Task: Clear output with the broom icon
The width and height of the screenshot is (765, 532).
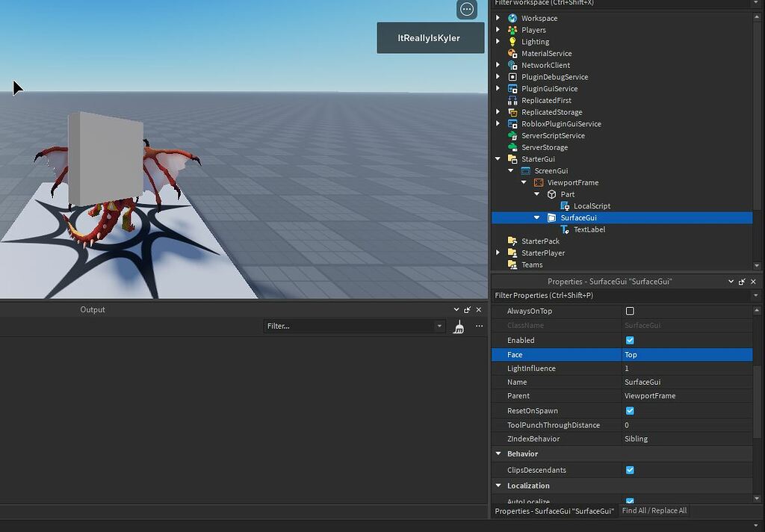Action: click(459, 327)
